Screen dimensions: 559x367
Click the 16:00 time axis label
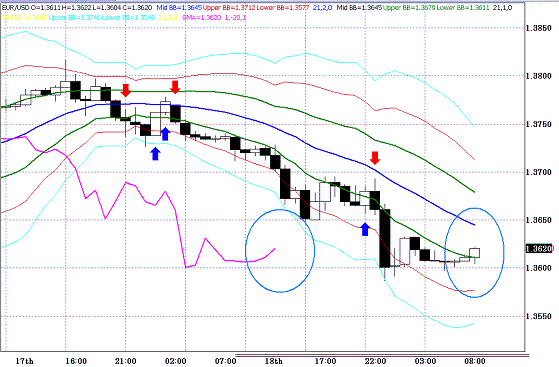(x=76, y=361)
